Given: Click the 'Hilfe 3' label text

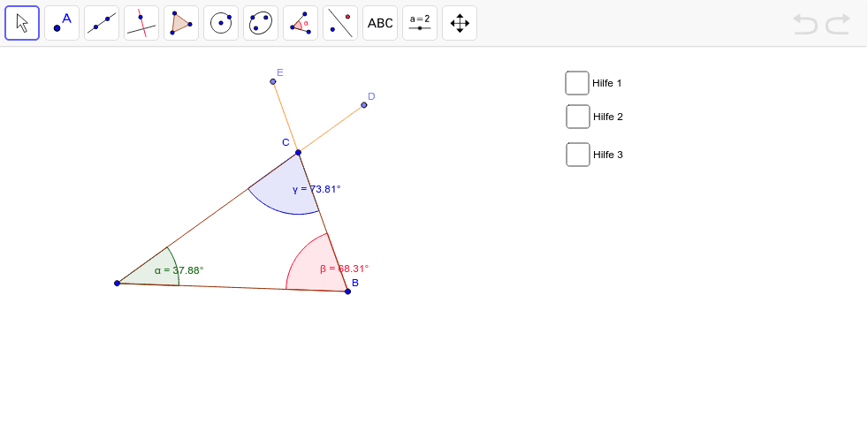Looking at the screenshot, I should (608, 155).
